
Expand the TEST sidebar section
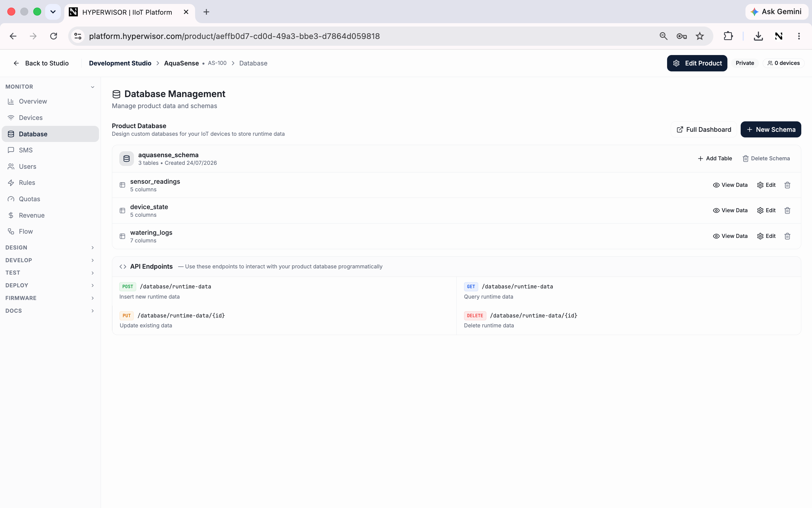(x=50, y=273)
